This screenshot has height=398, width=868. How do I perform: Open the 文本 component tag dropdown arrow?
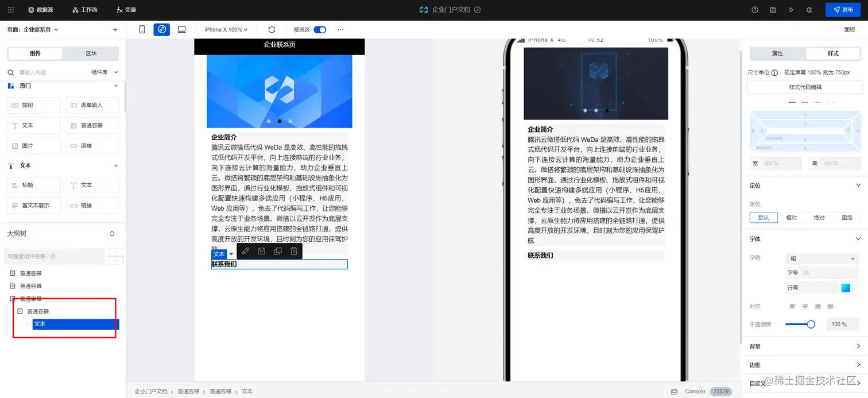coord(231,254)
